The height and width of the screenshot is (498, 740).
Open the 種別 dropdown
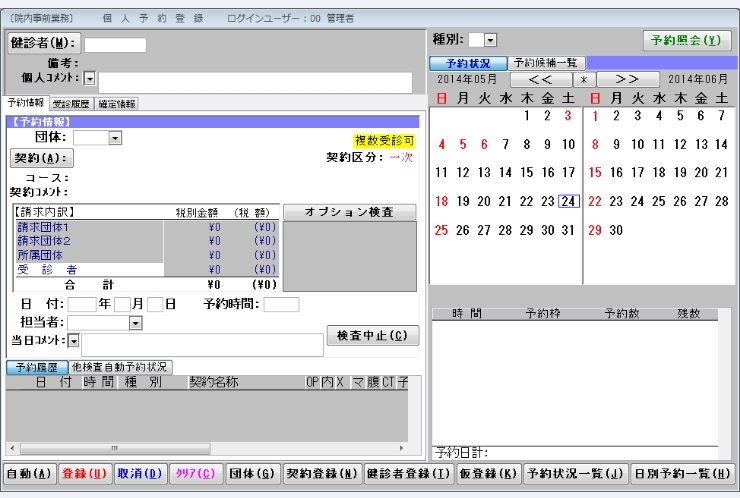click(x=489, y=39)
